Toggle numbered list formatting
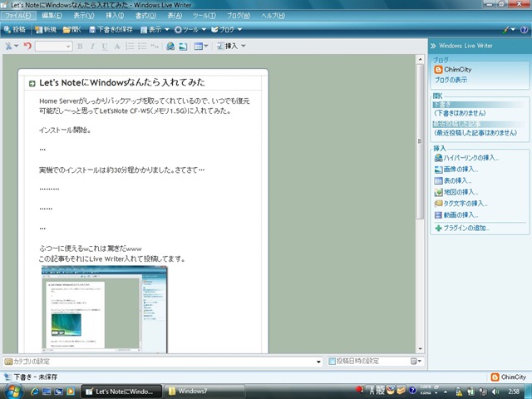This screenshot has width=532, height=399. (x=130, y=47)
